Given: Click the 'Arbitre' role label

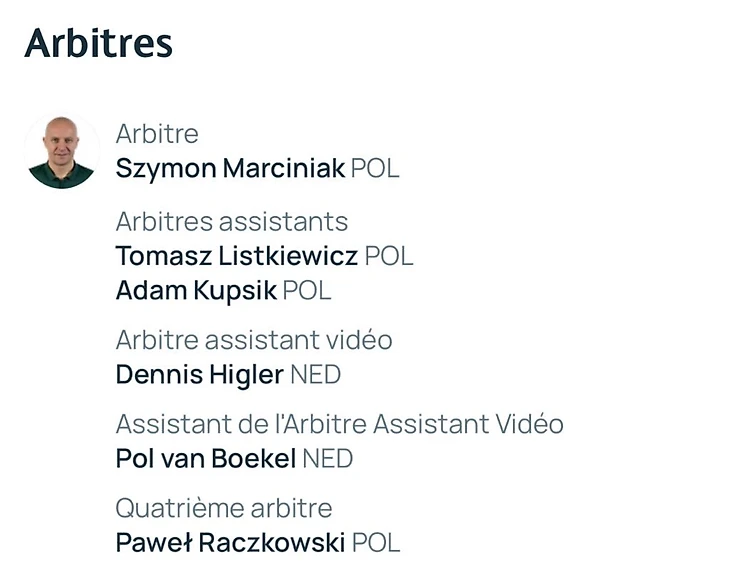Looking at the screenshot, I should pos(157,134).
